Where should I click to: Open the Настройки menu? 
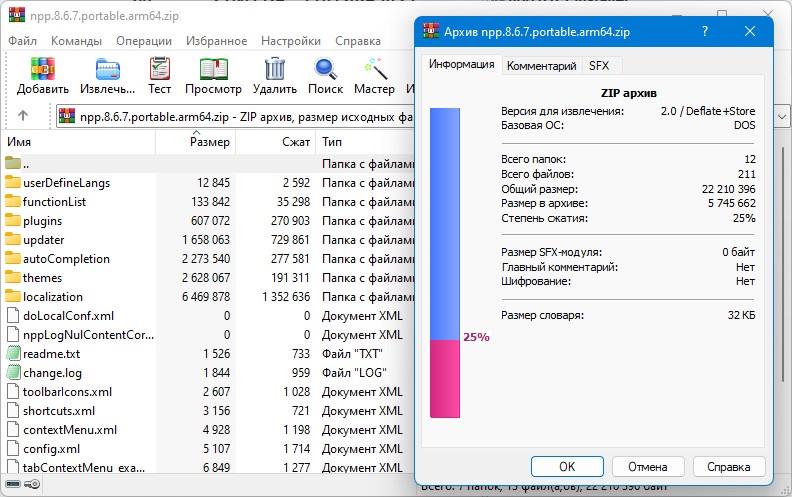(x=291, y=41)
